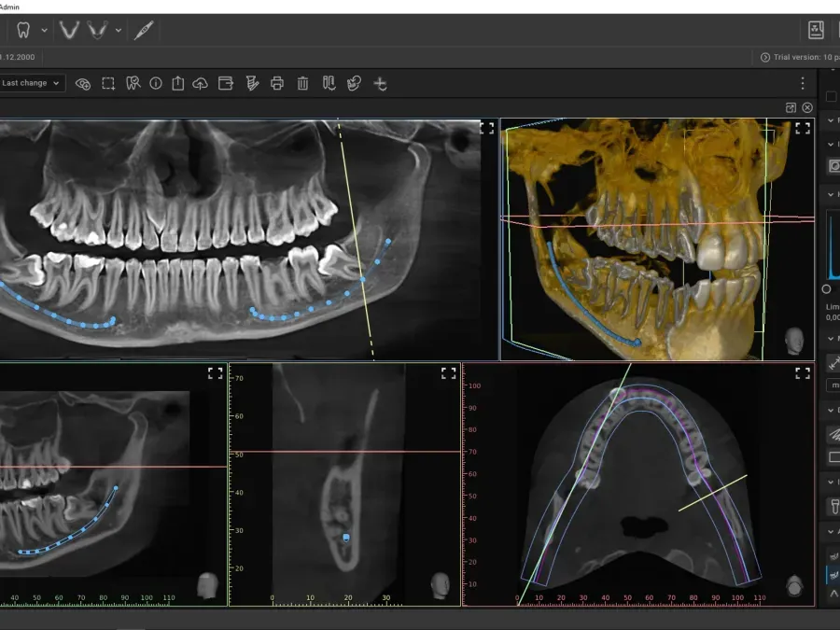Click the export-to-folder icon
This screenshot has width=840, height=630.
[x=226, y=83]
